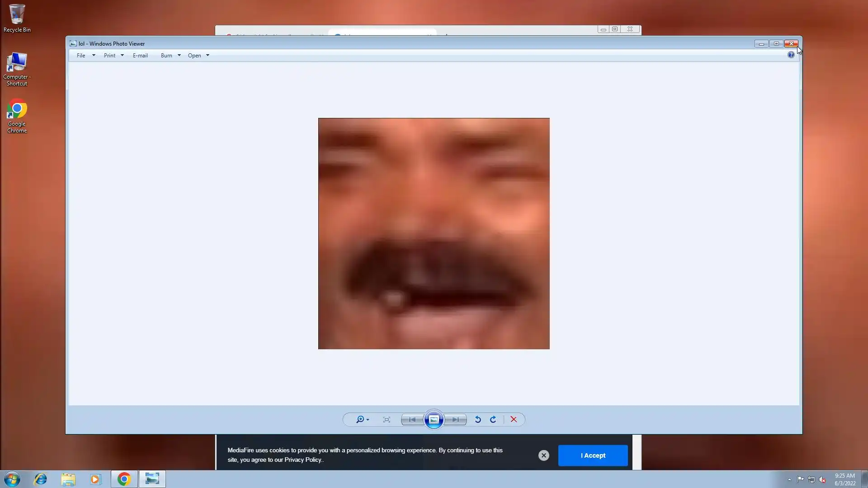Open the Photo Viewer help icon
This screenshot has height=488, width=868.
click(x=791, y=55)
